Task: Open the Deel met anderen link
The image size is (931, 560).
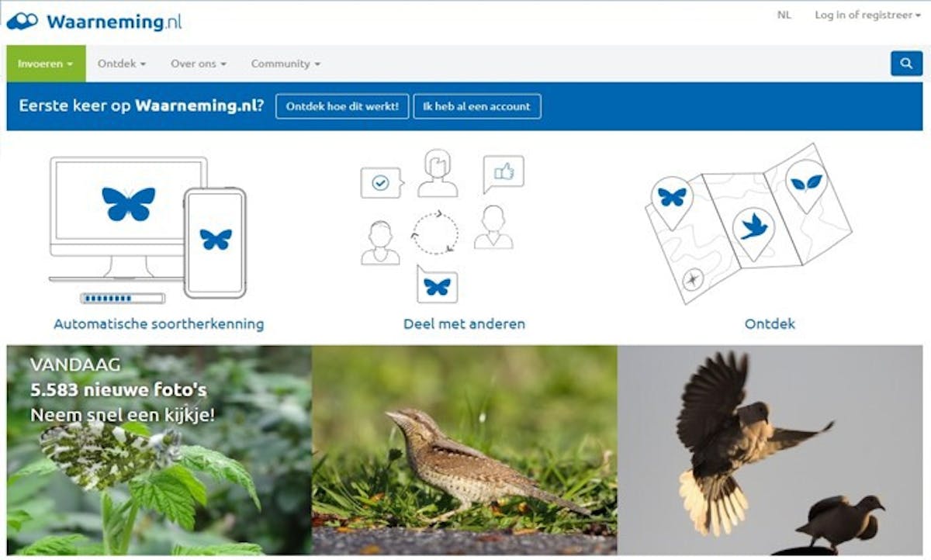Action: 465,323
